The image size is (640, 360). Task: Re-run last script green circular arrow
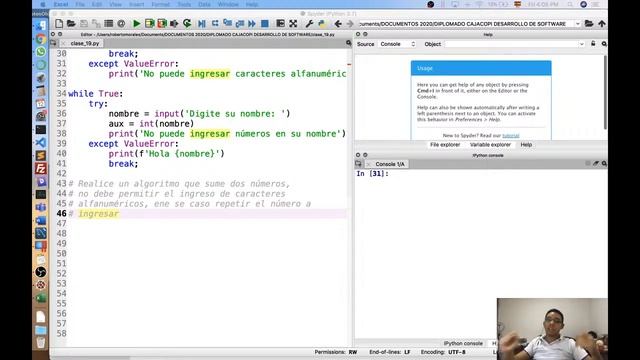(x=187, y=24)
